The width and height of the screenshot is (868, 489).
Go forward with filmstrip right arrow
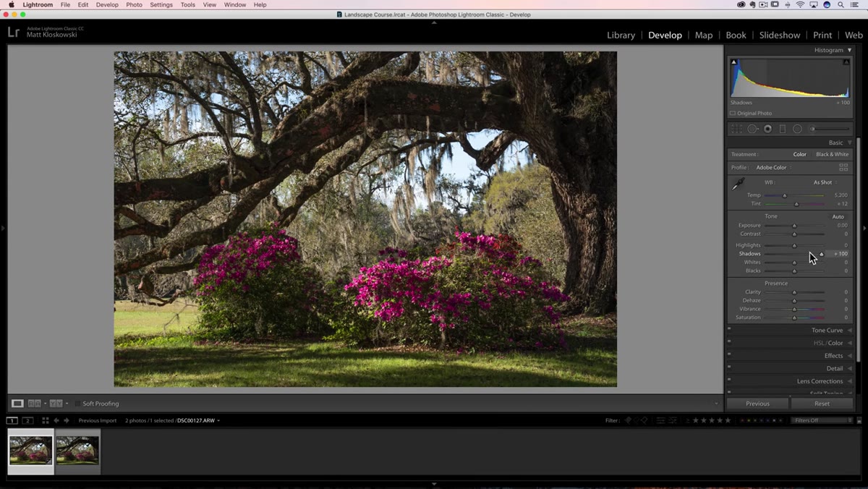(x=67, y=420)
